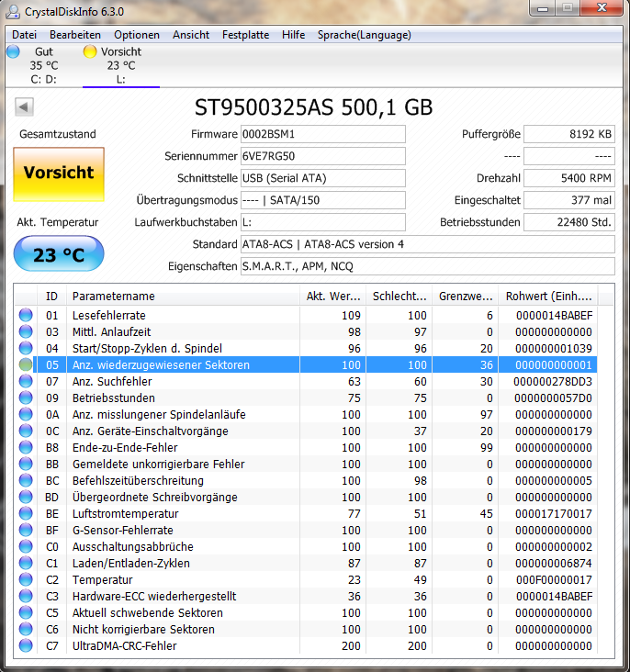This screenshot has height=672, width=630.
Task: Open the Bearbeiten menu
Action: click(75, 35)
